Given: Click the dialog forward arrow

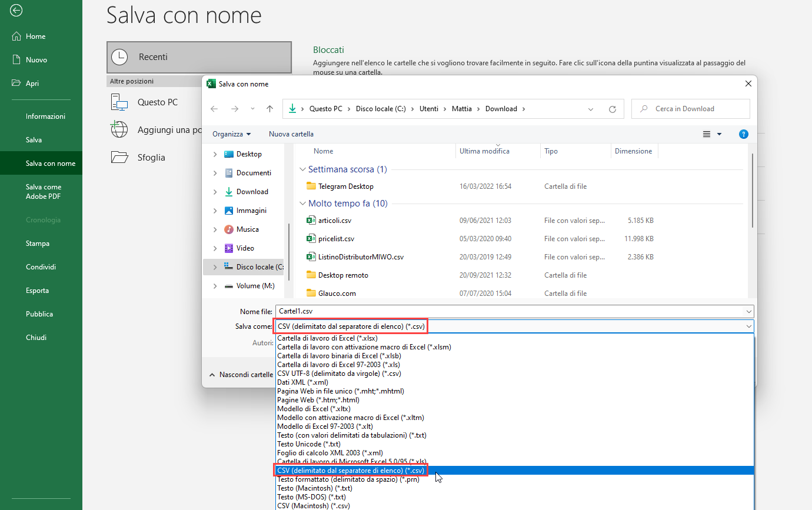Looking at the screenshot, I should (235, 109).
